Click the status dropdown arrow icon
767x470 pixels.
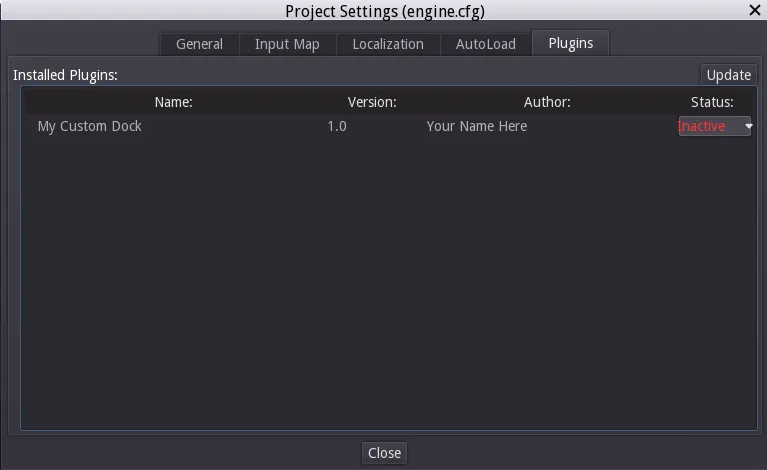click(x=748, y=127)
